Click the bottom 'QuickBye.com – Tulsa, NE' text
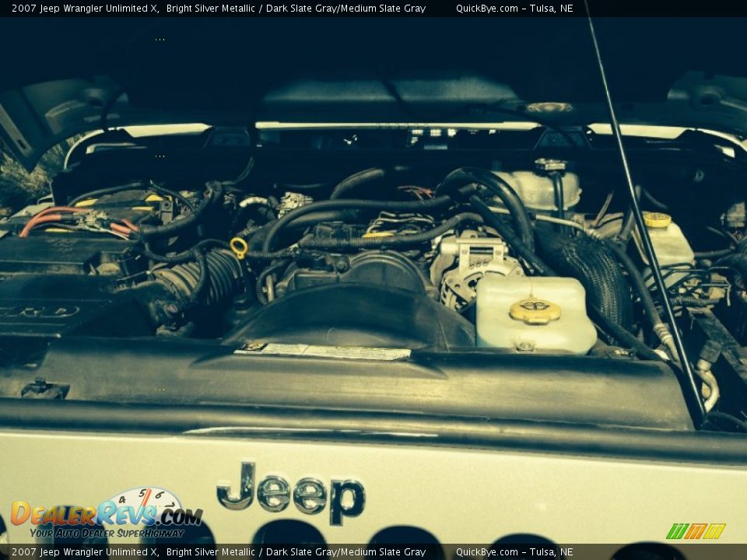Screen dimensions: 747x560 tap(514, 552)
